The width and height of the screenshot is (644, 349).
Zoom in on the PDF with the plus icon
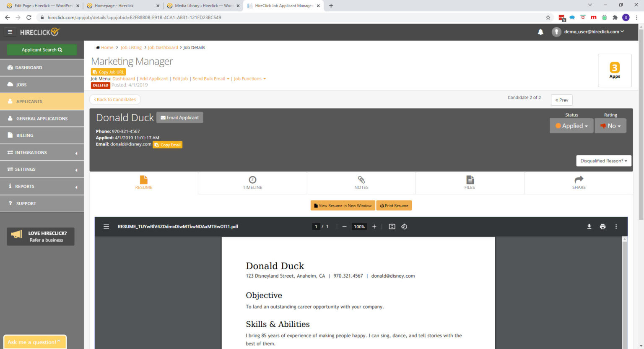coord(374,226)
